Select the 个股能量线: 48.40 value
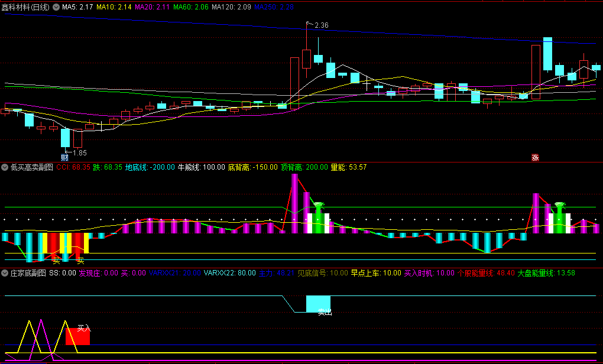The height and width of the screenshot is (364, 603). click(x=486, y=273)
